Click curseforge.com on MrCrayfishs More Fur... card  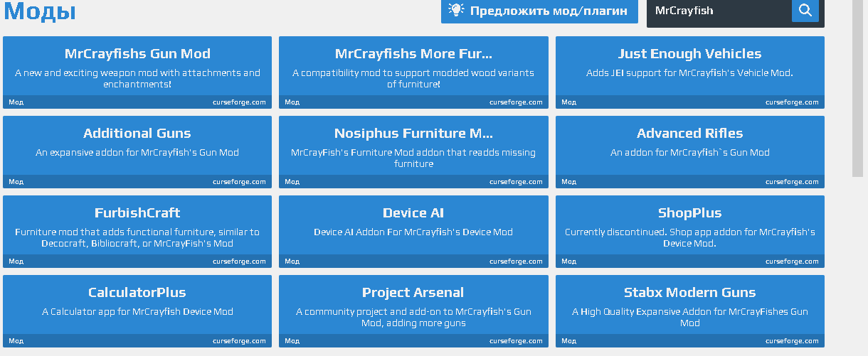point(516,102)
